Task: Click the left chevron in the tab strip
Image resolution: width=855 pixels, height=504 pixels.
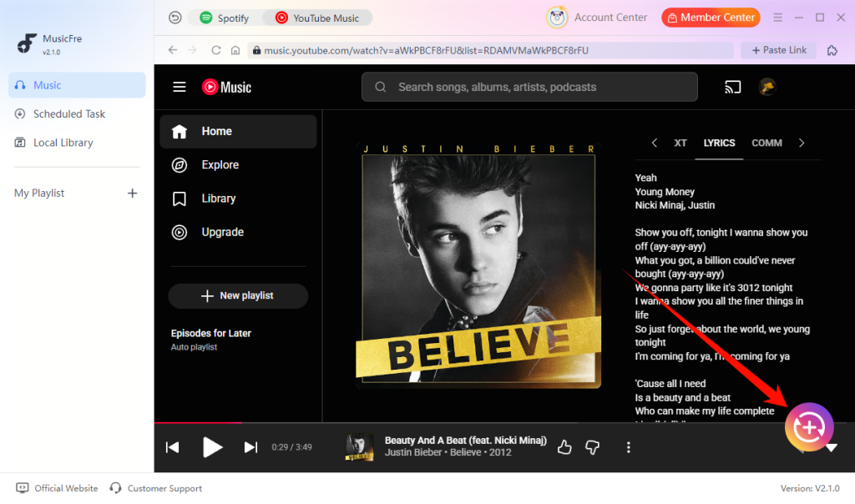Action: [x=655, y=143]
